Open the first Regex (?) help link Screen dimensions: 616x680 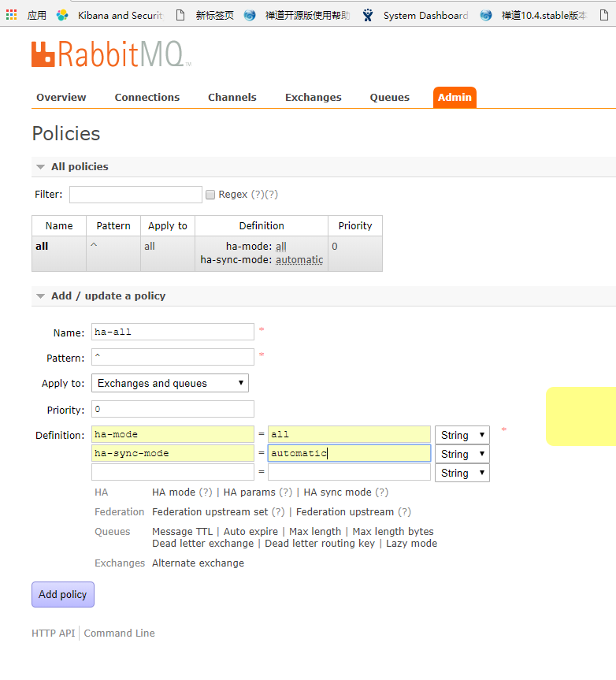[258, 195]
